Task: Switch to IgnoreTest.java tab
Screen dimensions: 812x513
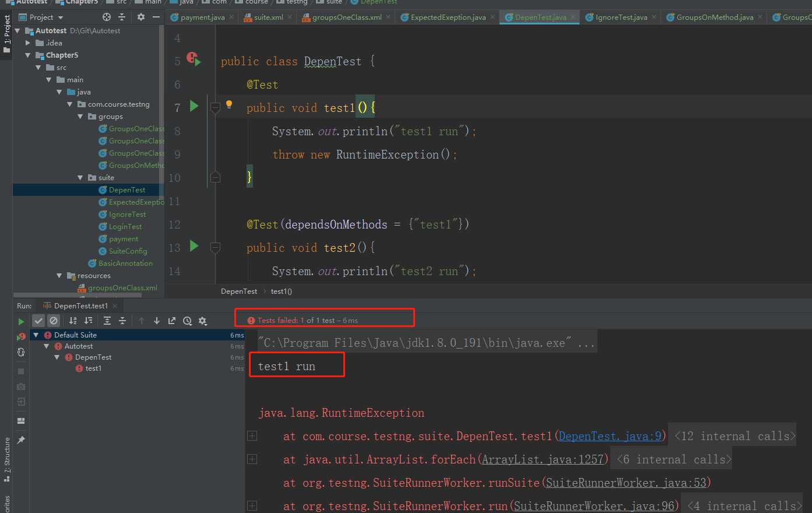Action: (621, 17)
